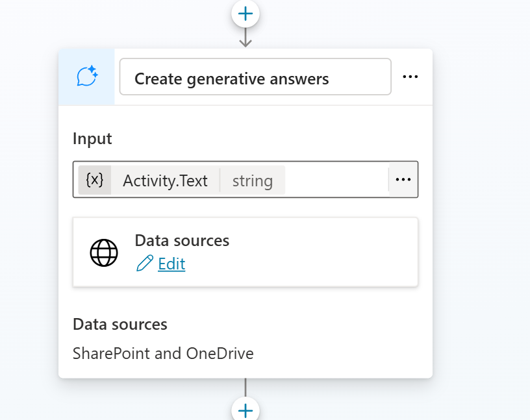Open the node's three-dot options menu in header

pos(410,77)
